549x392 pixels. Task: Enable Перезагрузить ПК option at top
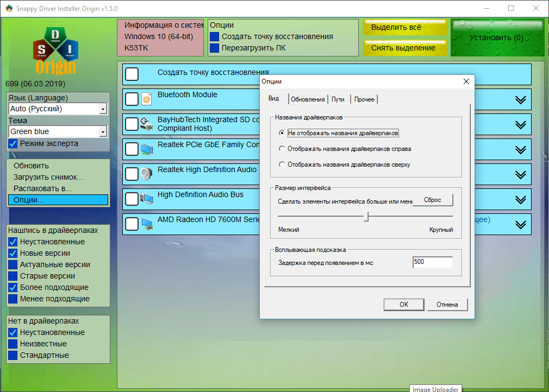(x=214, y=48)
